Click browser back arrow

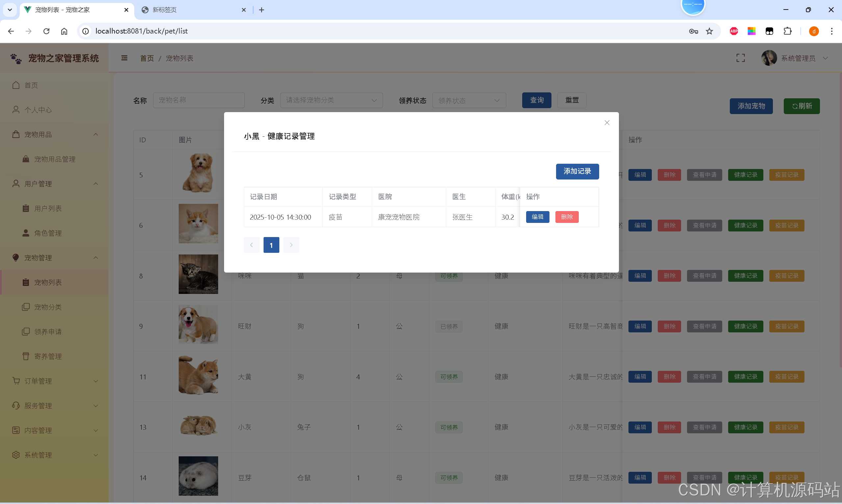(x=11, y=31)
